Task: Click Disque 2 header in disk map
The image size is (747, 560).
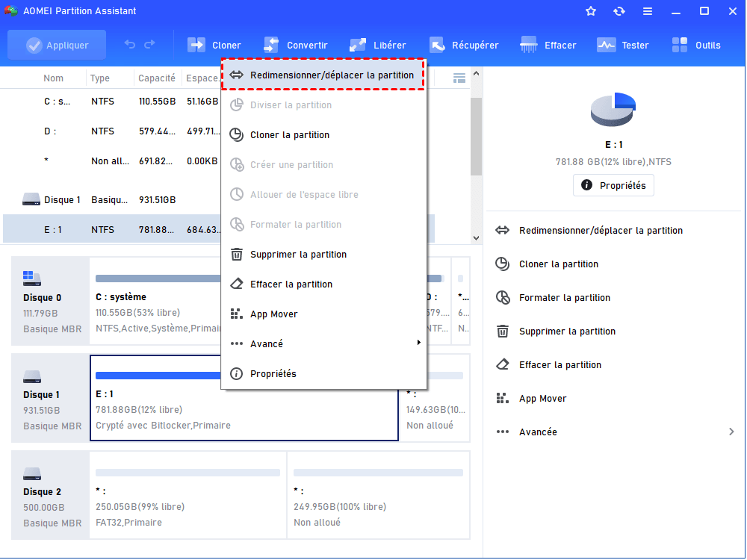Action: 51,495
